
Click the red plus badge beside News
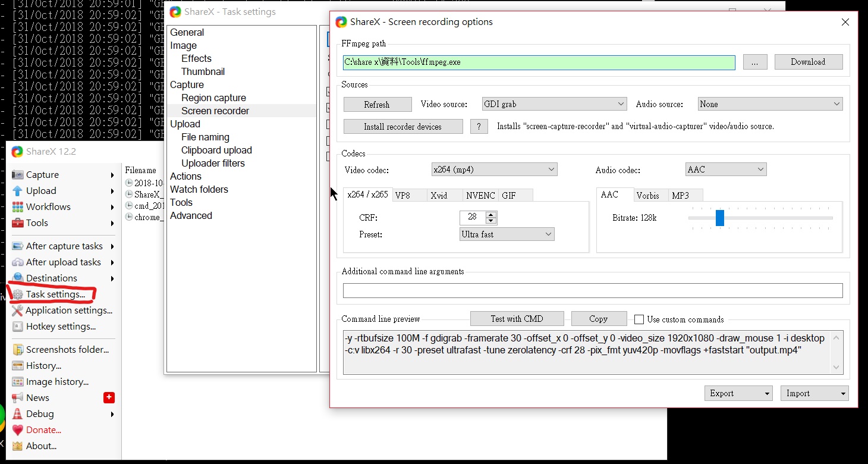[109, 397]
